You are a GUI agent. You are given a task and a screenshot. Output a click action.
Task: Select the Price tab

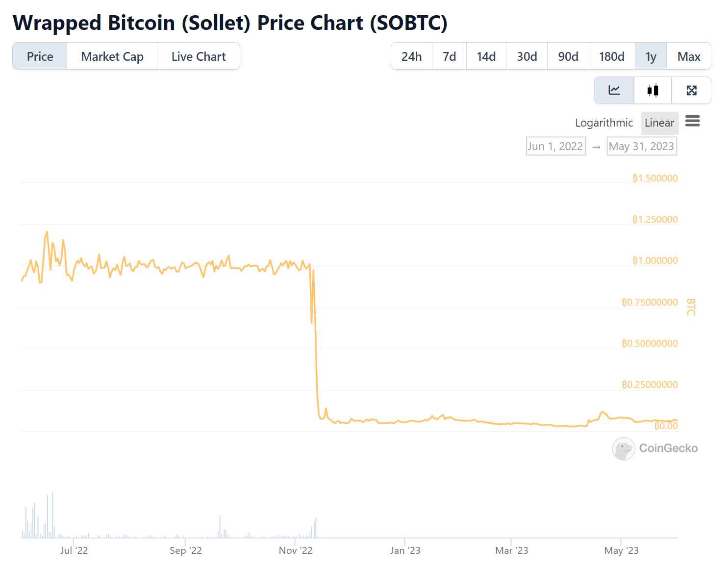pos(39,56)
